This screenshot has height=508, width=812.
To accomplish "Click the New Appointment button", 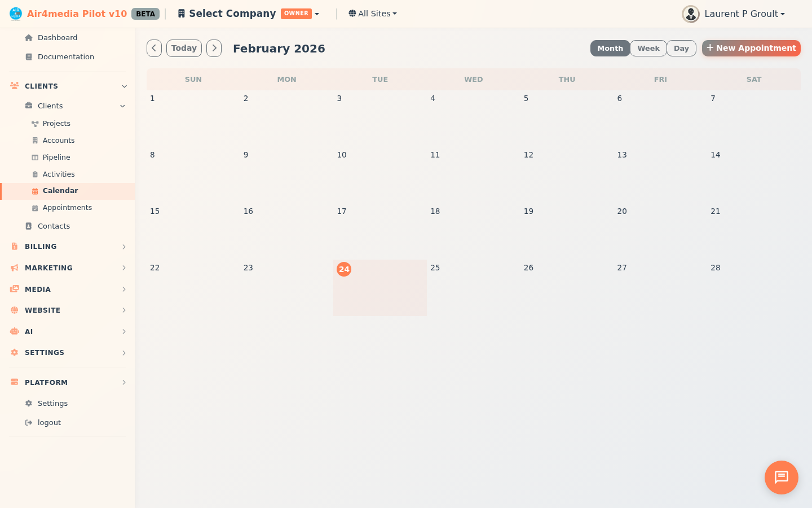I will (x=751, y=48).
